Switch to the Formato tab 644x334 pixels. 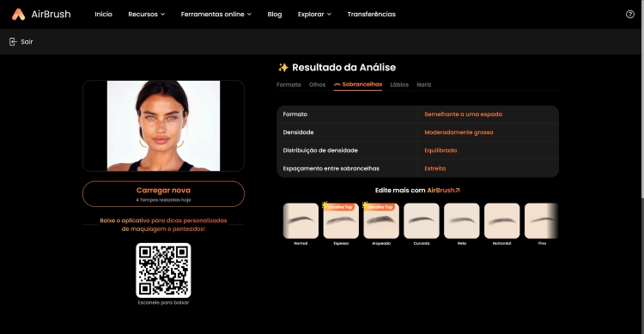[289, 85]
